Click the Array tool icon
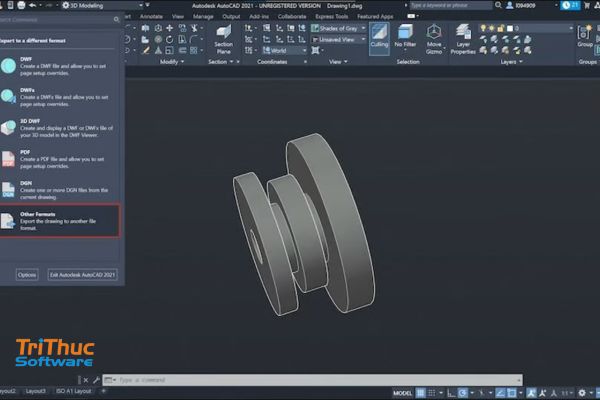 (194, 51)
